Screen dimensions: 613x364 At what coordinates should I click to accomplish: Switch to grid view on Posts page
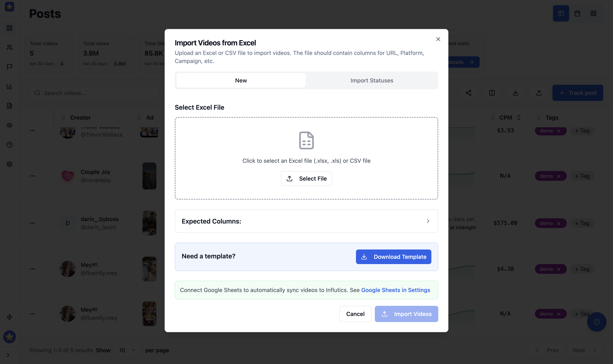pos(593,13)
